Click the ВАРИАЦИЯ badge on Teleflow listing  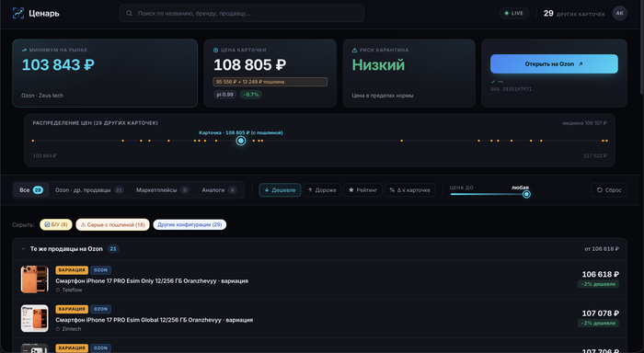pyautogui.click(x=72, y=270)
